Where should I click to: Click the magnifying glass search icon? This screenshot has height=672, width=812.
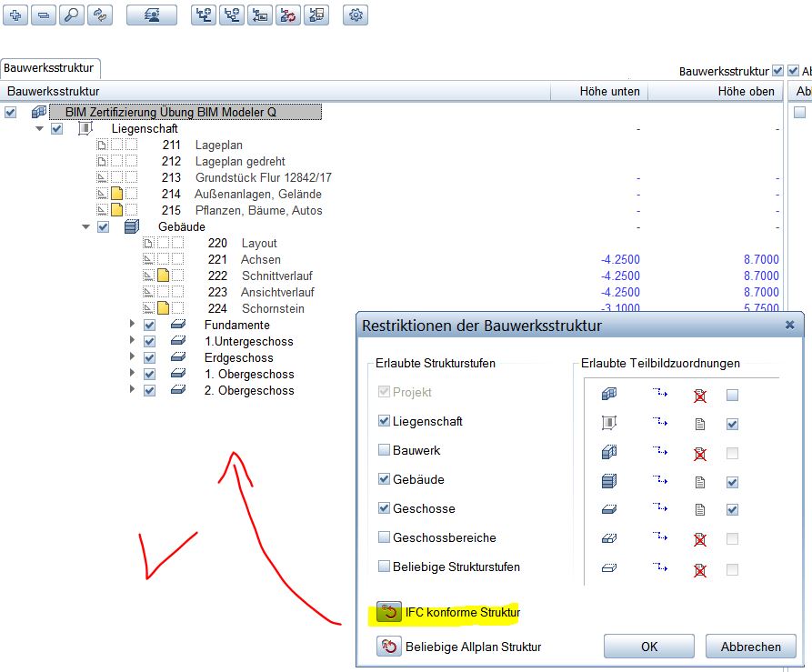pos(71,15)
